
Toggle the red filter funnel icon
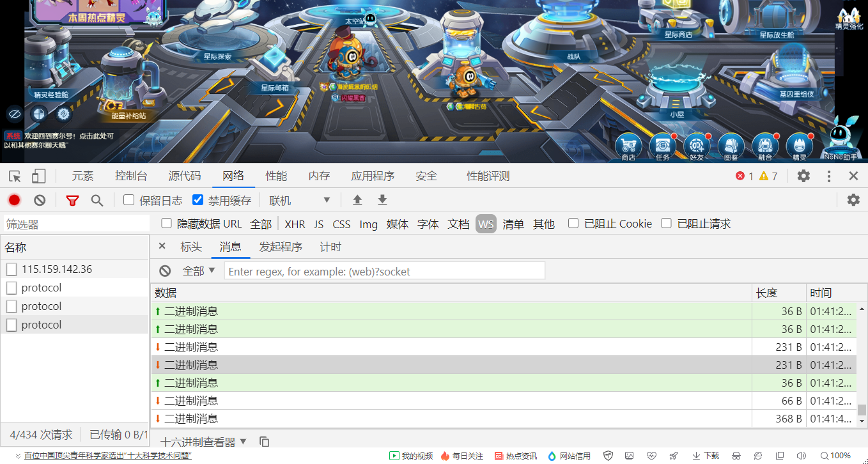[x=72, y=200]
